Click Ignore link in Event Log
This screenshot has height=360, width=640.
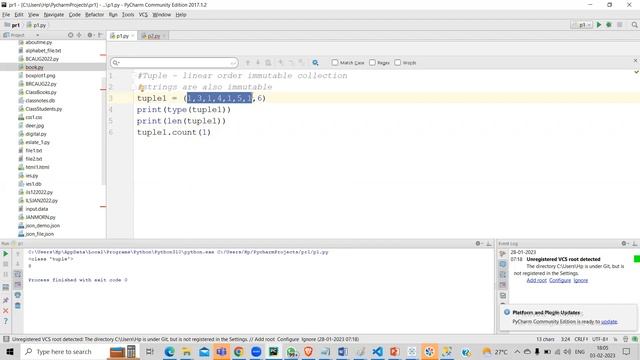(581, 280)
